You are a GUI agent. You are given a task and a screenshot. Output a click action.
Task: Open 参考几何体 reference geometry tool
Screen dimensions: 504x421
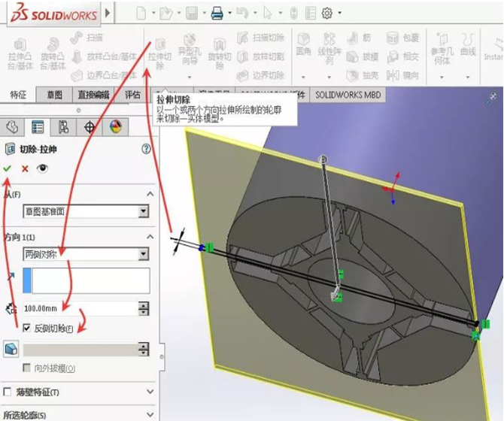442,49
